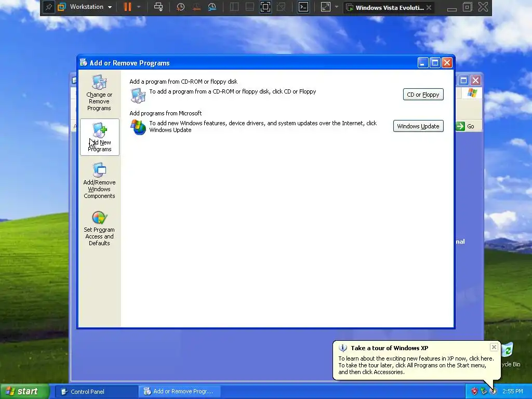Open the VMware console view icon
The image size is (532, 399).
pyautogui.click(x=303, y=7)
